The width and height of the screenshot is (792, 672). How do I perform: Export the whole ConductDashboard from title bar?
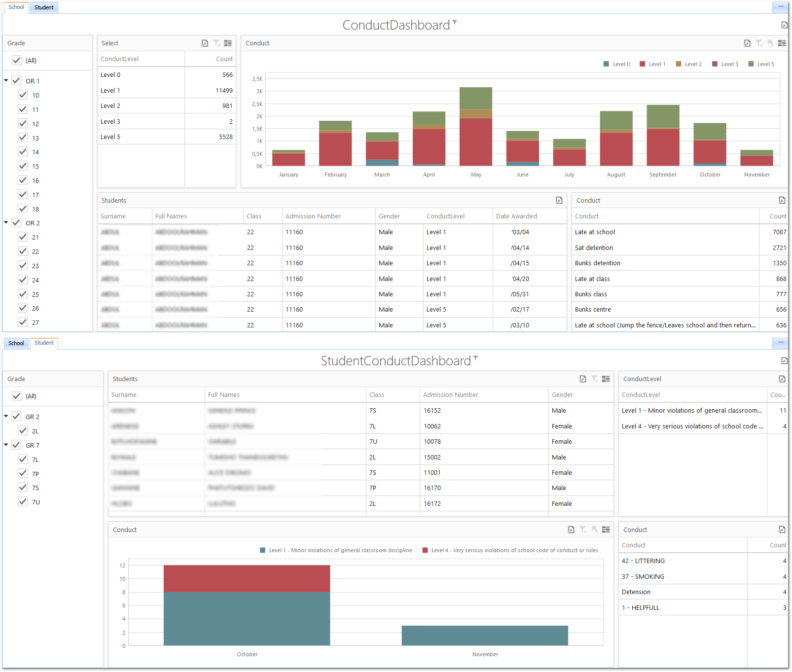point(784,25)
